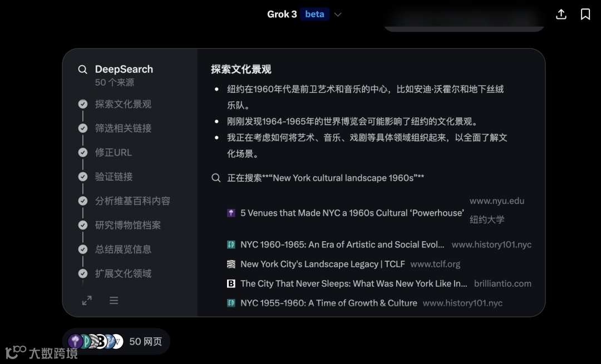The height and width of the screenshot is (364, 601).
Task: Click the check icon beside 验证链接
Action: (x=83, y=177)
